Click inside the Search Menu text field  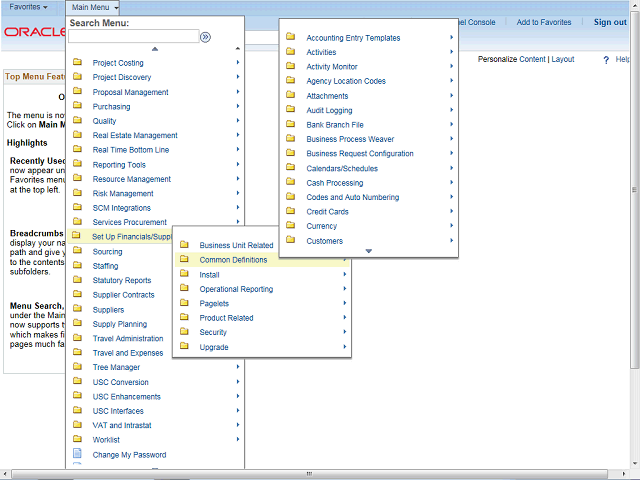point(133,37)
